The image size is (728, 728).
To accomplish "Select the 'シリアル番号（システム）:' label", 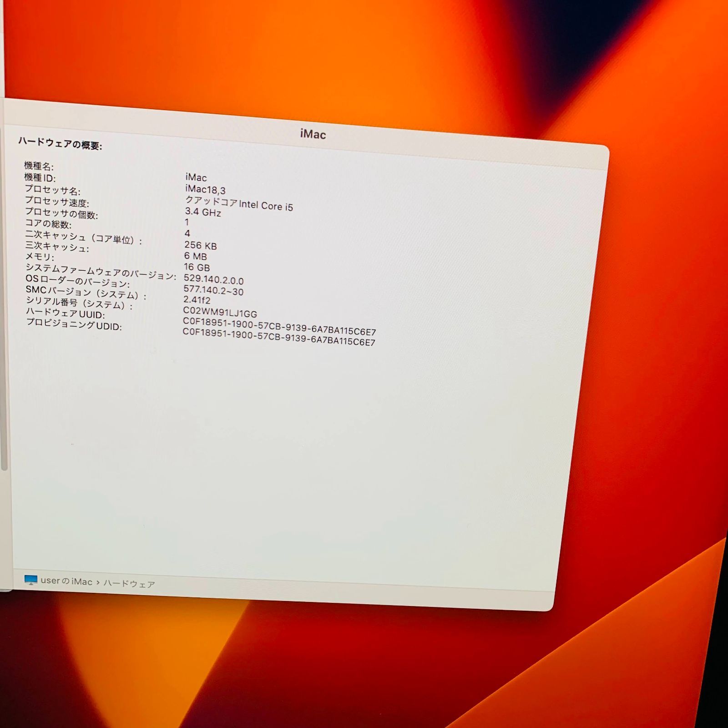I will pos(79,303).
